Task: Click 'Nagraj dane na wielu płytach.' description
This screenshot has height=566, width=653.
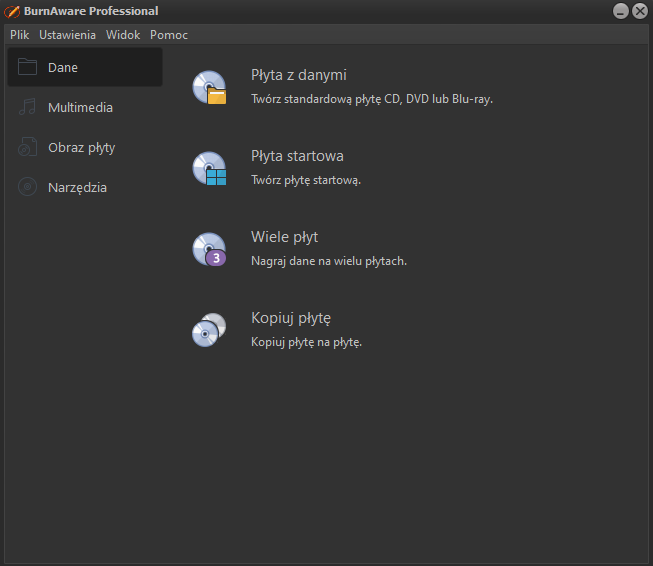Action: point(329,261)
